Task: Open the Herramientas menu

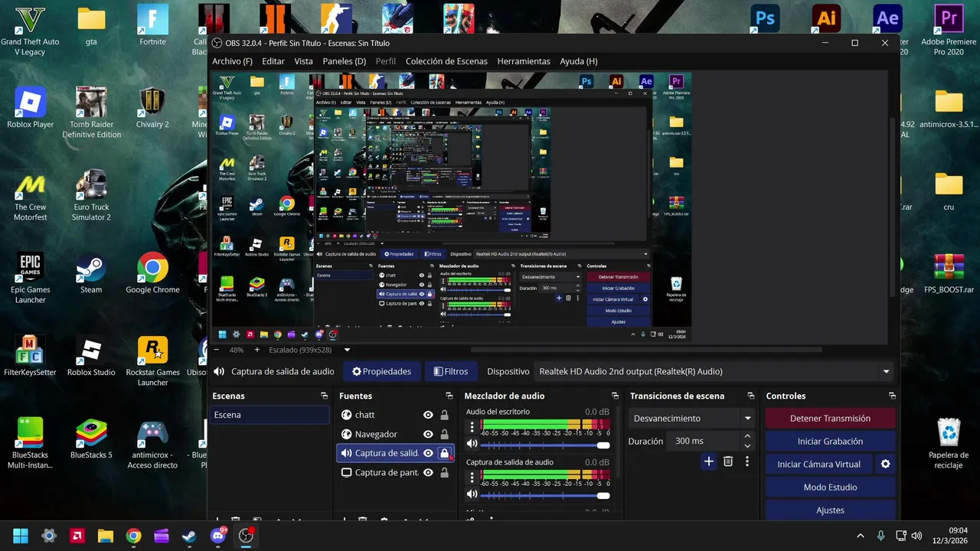Action: click(524, 61)
